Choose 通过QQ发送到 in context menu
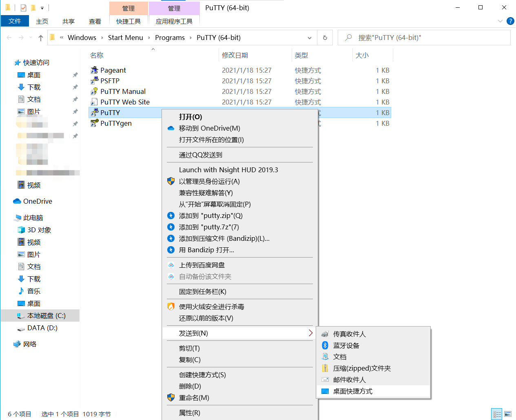 201,155
